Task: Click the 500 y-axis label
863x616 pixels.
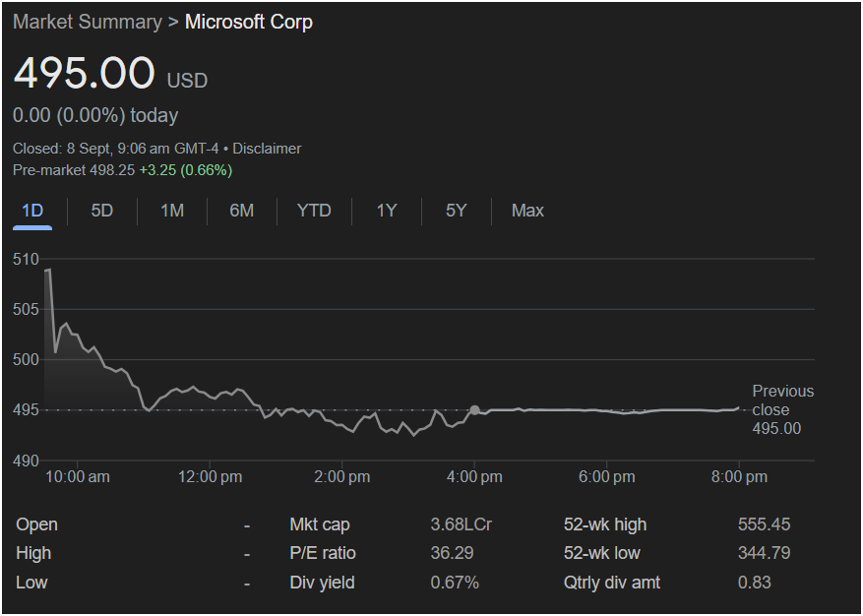Action: [x=26, y=359]
